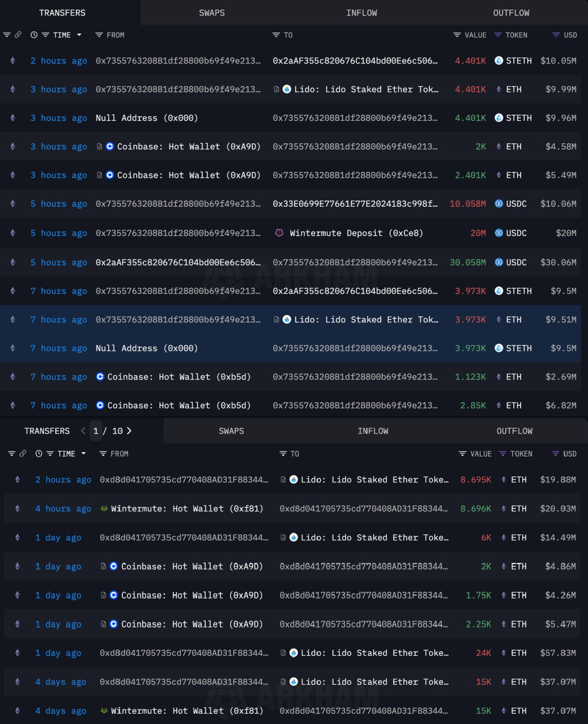
Task: Switch to SWAPS tab in the lower panel
Action: tap(232, 431)
